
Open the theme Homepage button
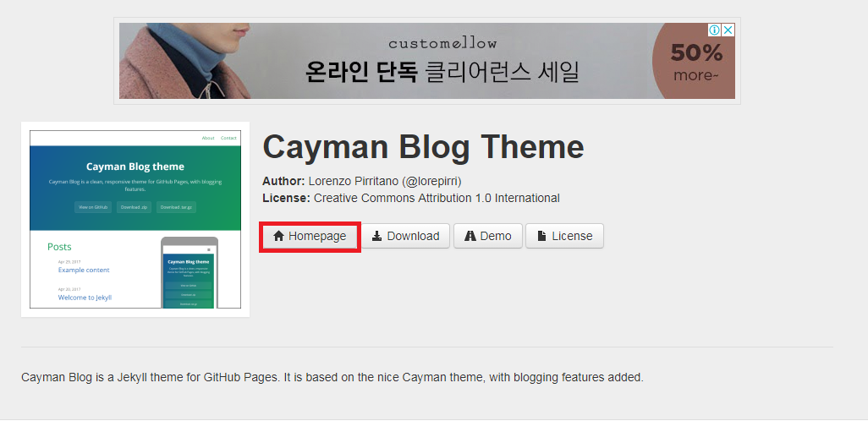[x=310, y=236]
